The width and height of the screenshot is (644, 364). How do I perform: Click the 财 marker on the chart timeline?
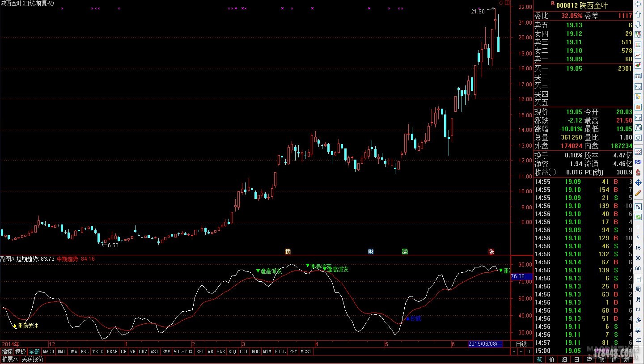[371, 252]
